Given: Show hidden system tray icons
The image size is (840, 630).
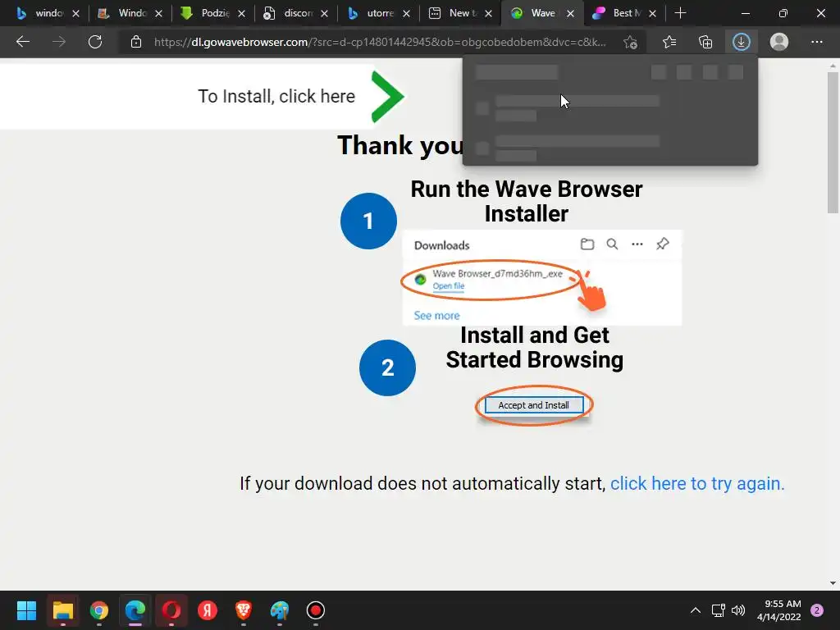Looking at the screenshot, I should [696, 610].
